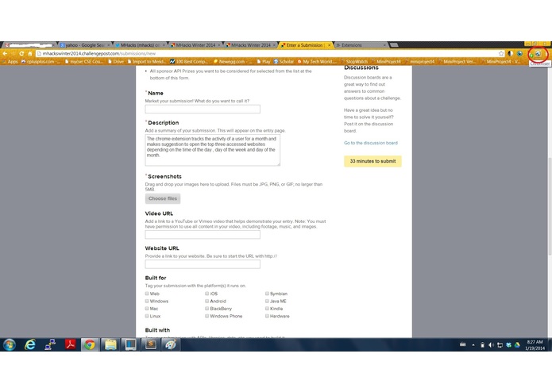Open the My Tech World bookmark
This screenshot has width=552, height=392.
tap(317, 62)
